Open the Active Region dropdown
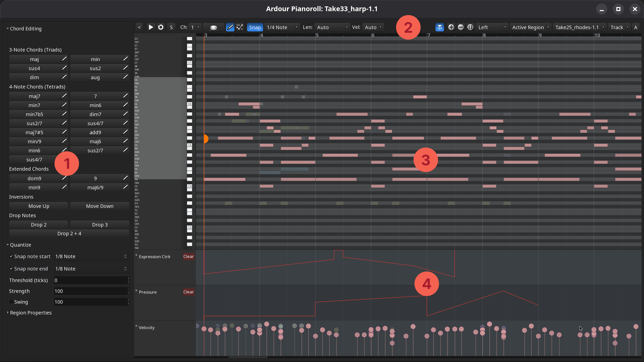 [x=531, y=27]
